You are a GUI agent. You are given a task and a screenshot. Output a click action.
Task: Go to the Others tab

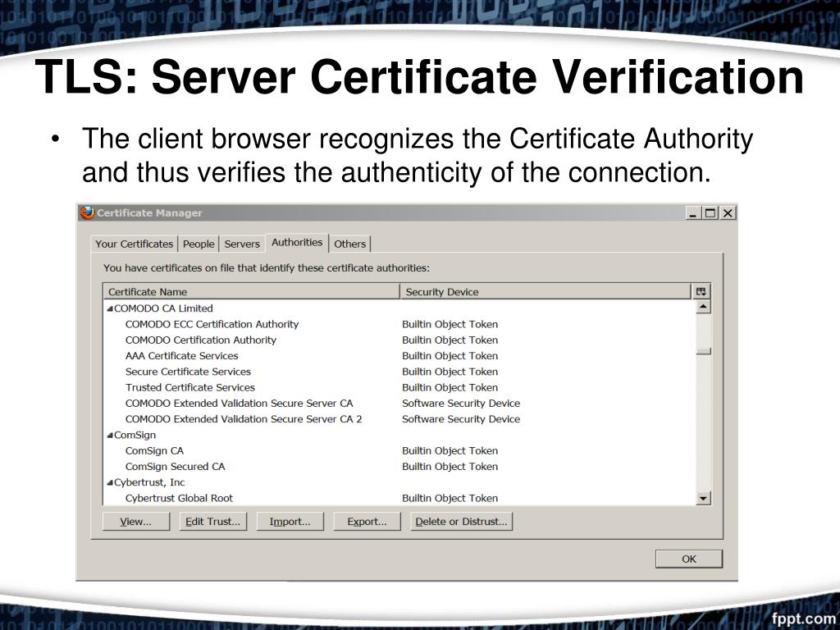tap(349, 244)
